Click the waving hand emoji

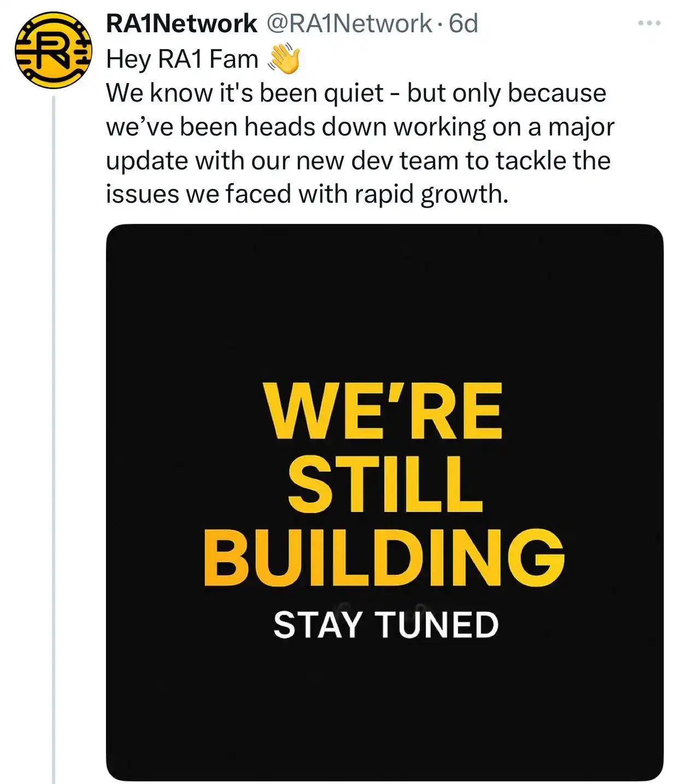click(x=284, y=59)
